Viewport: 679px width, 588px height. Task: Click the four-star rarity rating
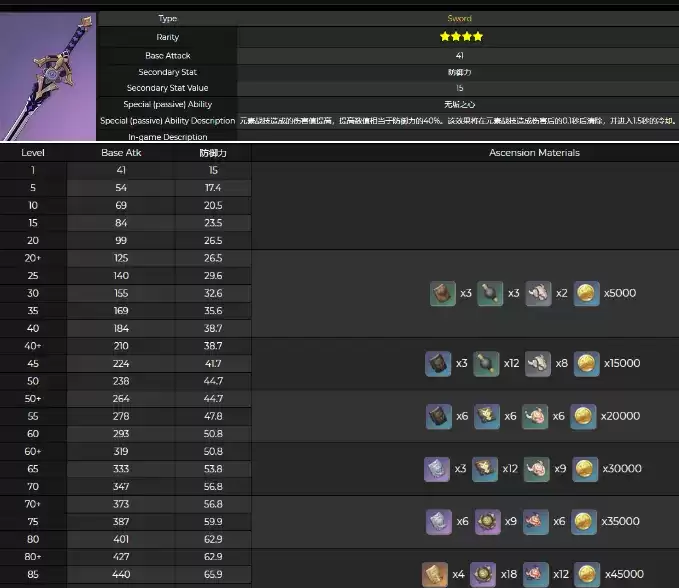click(x=461, y=37)
